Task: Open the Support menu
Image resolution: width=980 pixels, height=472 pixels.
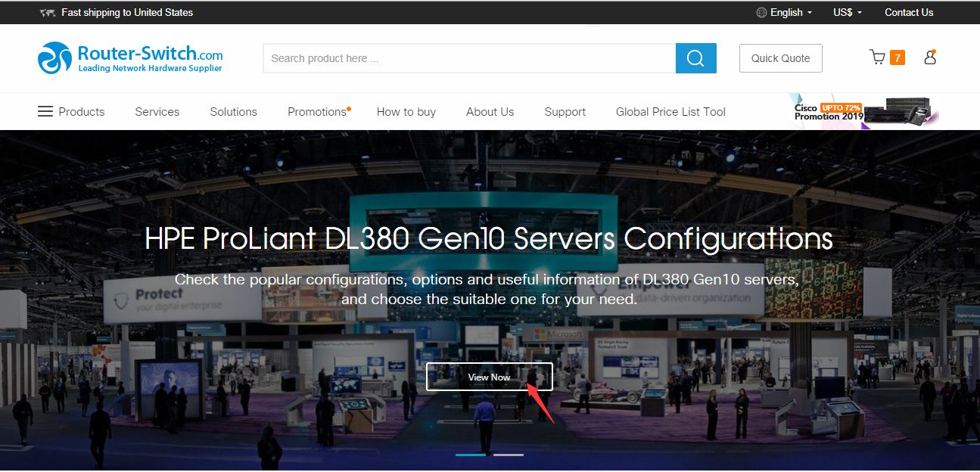Action: [565, 111]
